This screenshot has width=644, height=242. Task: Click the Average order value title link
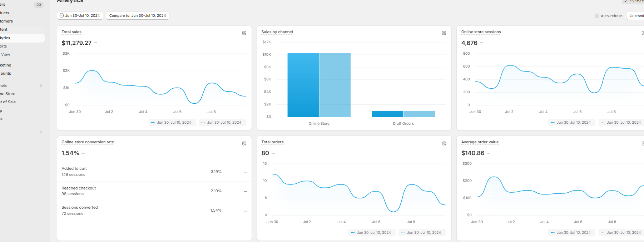point(480,142)
